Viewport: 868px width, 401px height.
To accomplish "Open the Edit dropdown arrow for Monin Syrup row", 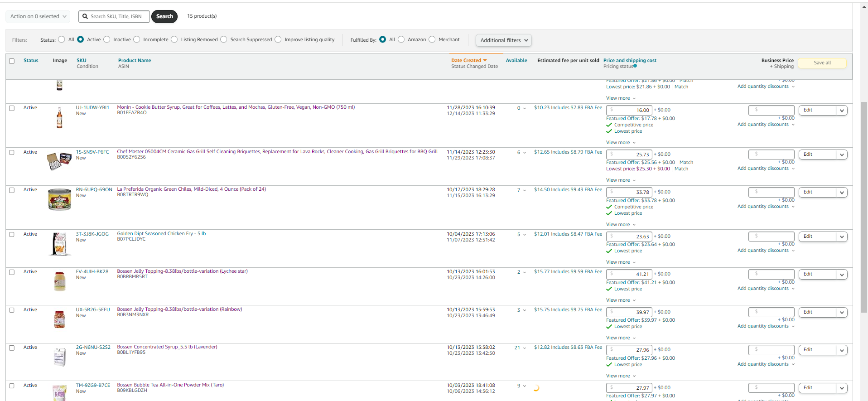I will click(x=842, y=111).
